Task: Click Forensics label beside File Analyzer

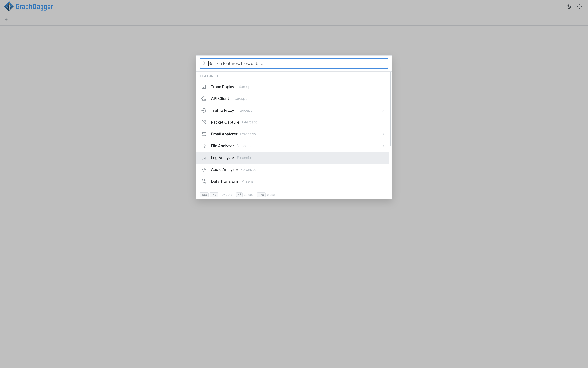Action: [244, 146]
